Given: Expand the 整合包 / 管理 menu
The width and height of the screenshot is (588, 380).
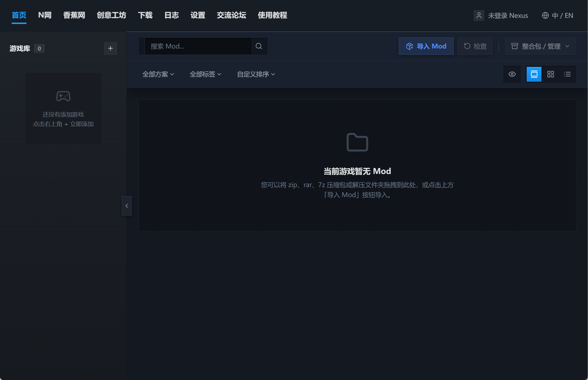Looking at the screenshot, I should (x=540, y=46).
